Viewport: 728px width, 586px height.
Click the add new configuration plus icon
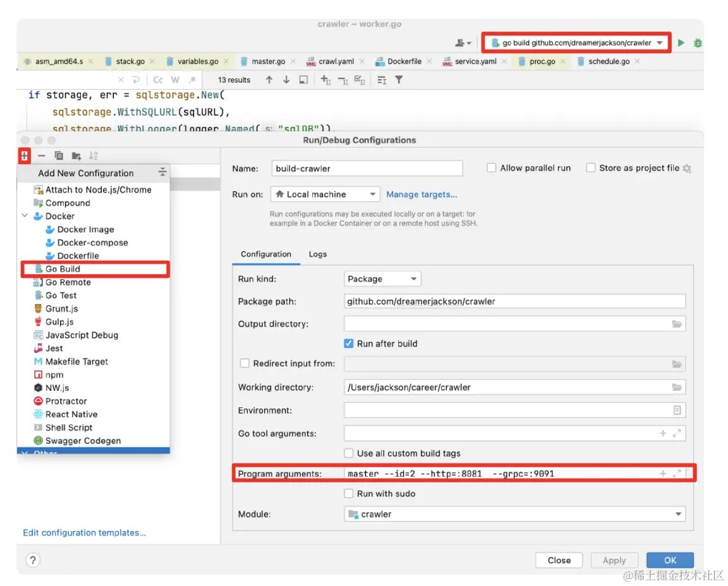click(25, 155)
